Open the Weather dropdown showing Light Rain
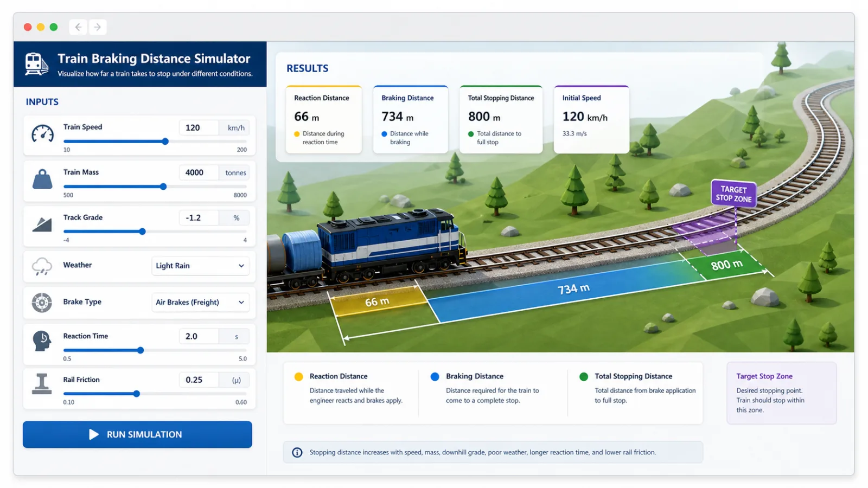 click(x=200, y=266)
